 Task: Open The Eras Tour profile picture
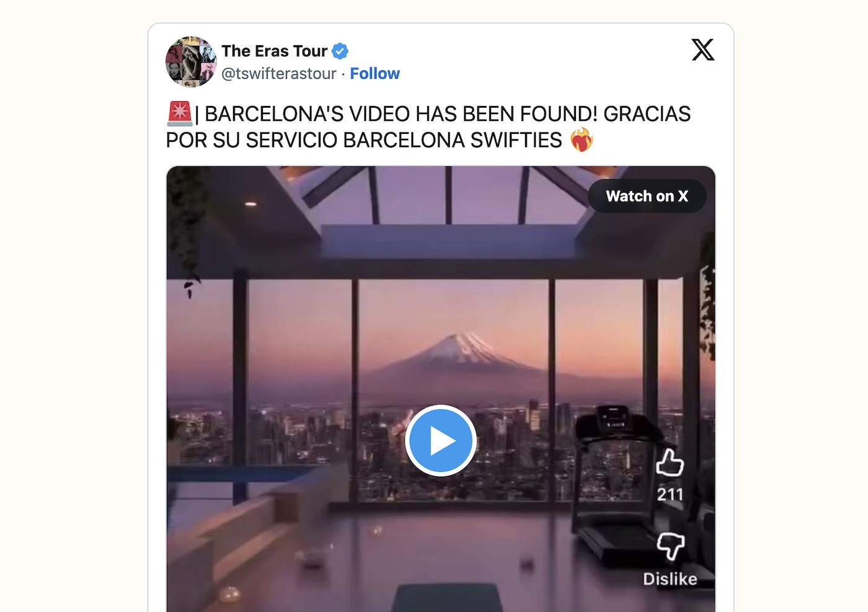(x=191, y=61)
